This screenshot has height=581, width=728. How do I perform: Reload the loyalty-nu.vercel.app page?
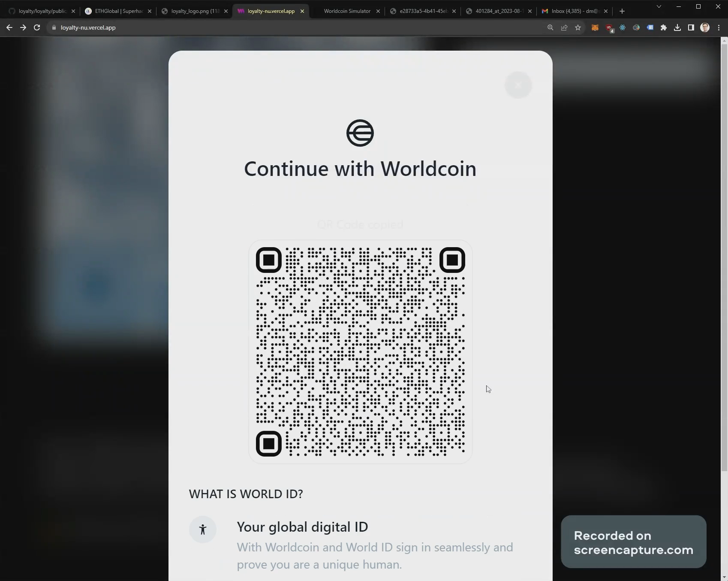click(37, 27)
